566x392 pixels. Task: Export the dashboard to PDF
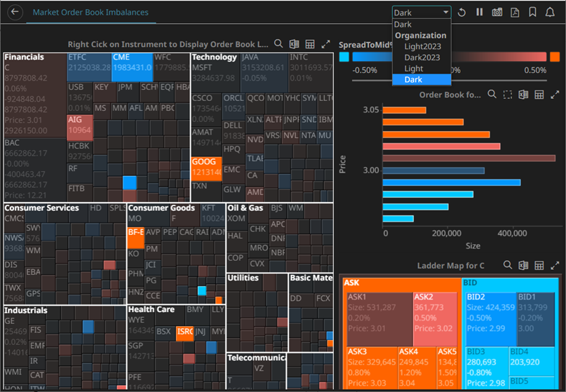point(515,13)
